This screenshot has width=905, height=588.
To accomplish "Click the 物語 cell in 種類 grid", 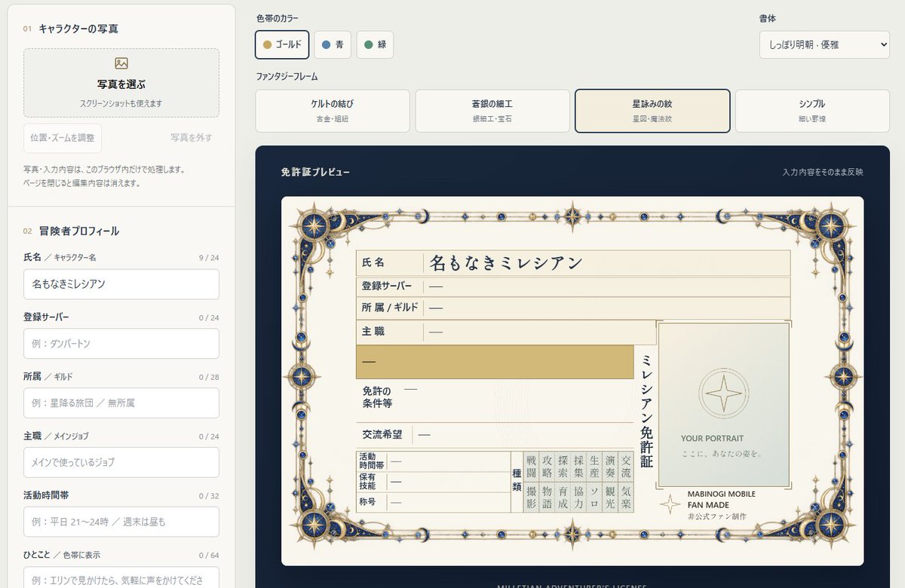I will coord(548,498).
